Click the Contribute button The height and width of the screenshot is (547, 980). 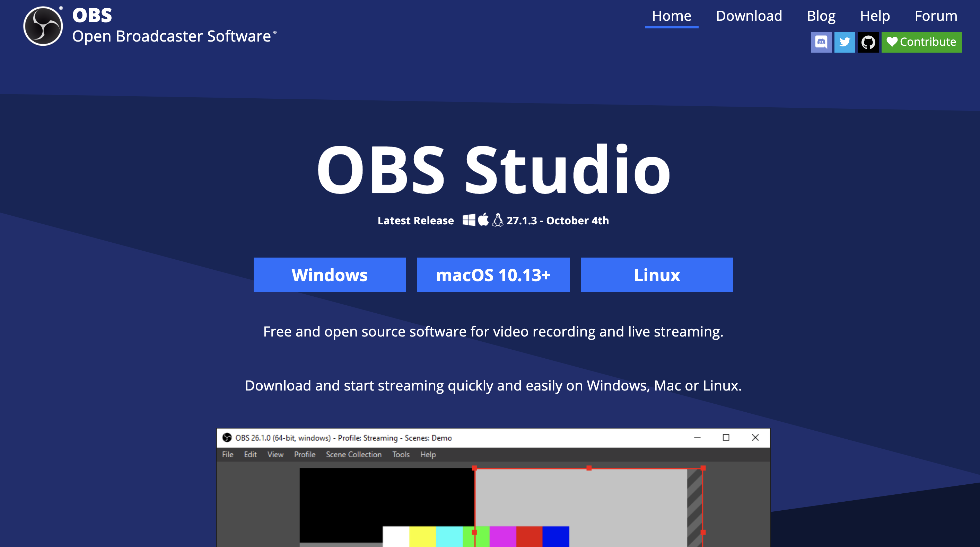[927, 42]
